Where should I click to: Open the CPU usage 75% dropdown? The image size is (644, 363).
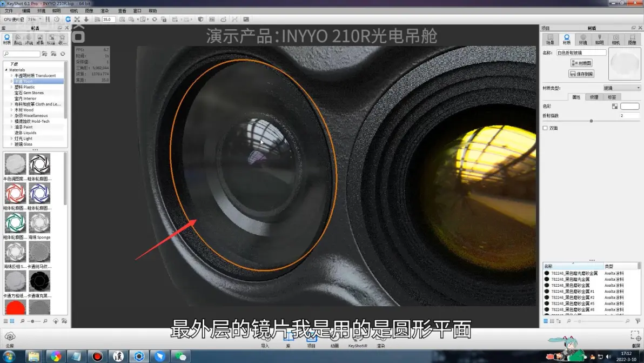pyautogui.click(x=35, y=19)
